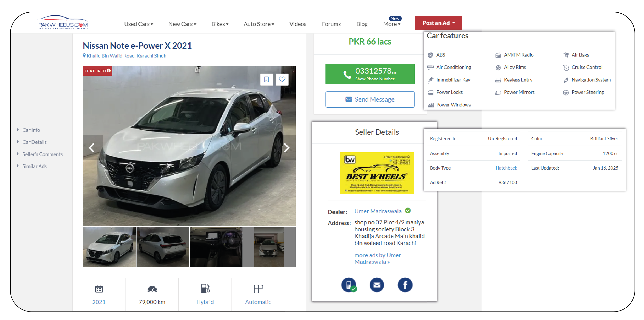This screenshot has width=644, height=320.
Task: Click the Best Wheels dealer banner image
Action: pyautogui.click(x=377, y=173)
